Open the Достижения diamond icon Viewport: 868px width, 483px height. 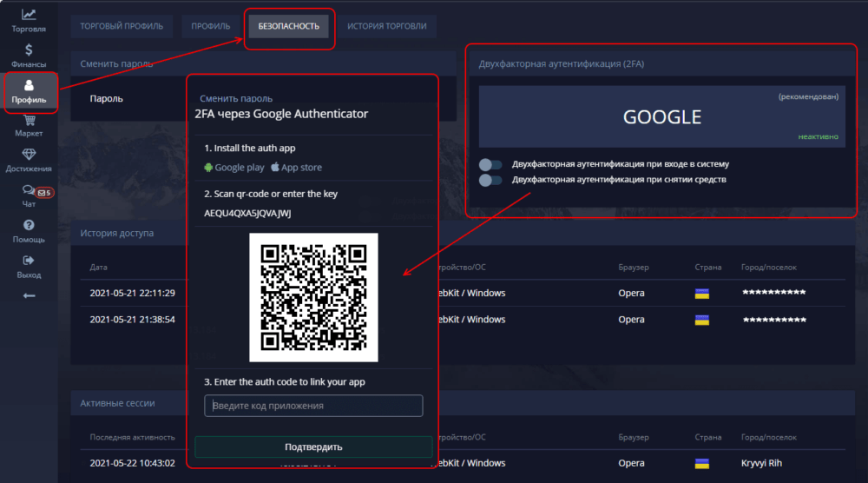pyautogui.click(x=29, y=155)
